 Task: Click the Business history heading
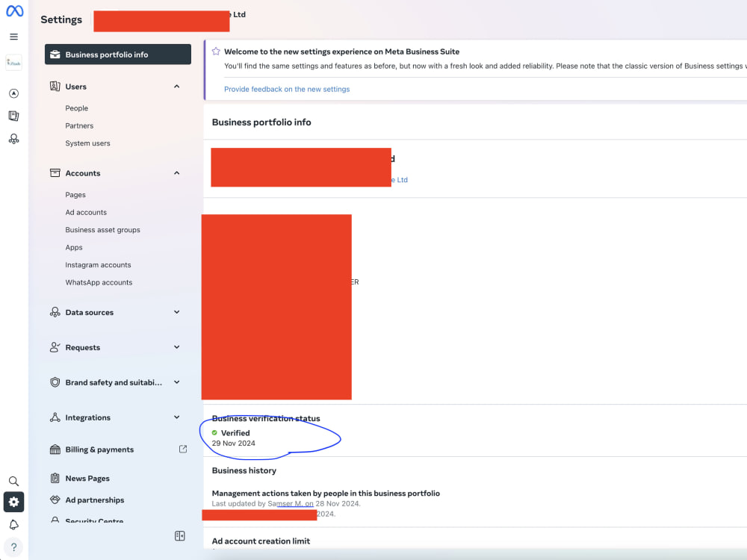point(244,470)
